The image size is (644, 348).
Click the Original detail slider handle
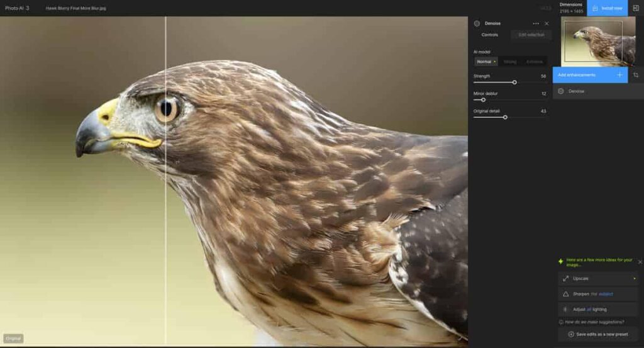click(505, 118)
